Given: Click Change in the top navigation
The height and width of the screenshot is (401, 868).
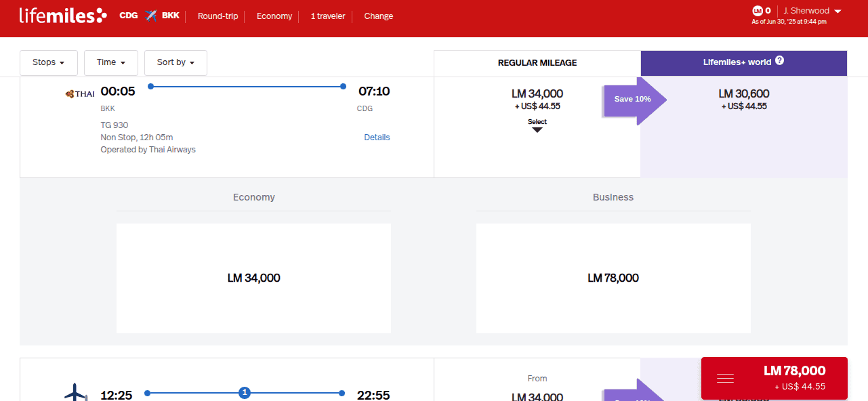Looking at the screenshot, I should coord(378,16).
